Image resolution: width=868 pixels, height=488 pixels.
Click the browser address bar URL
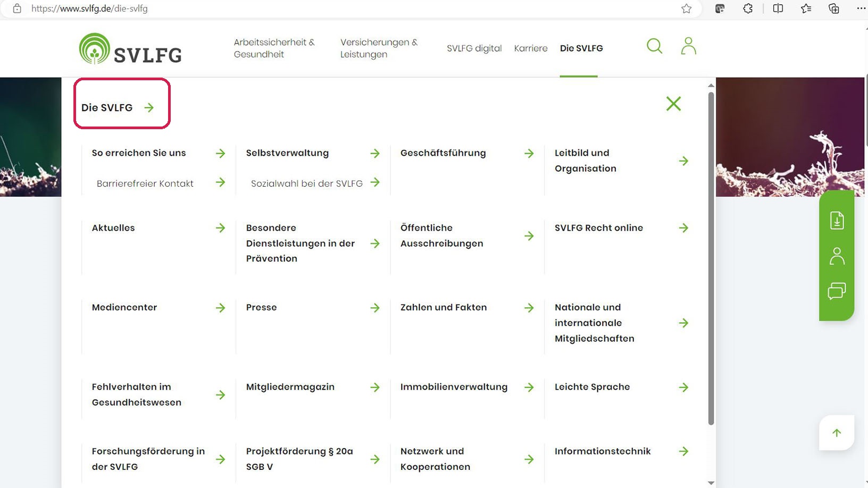click(89, 9)
